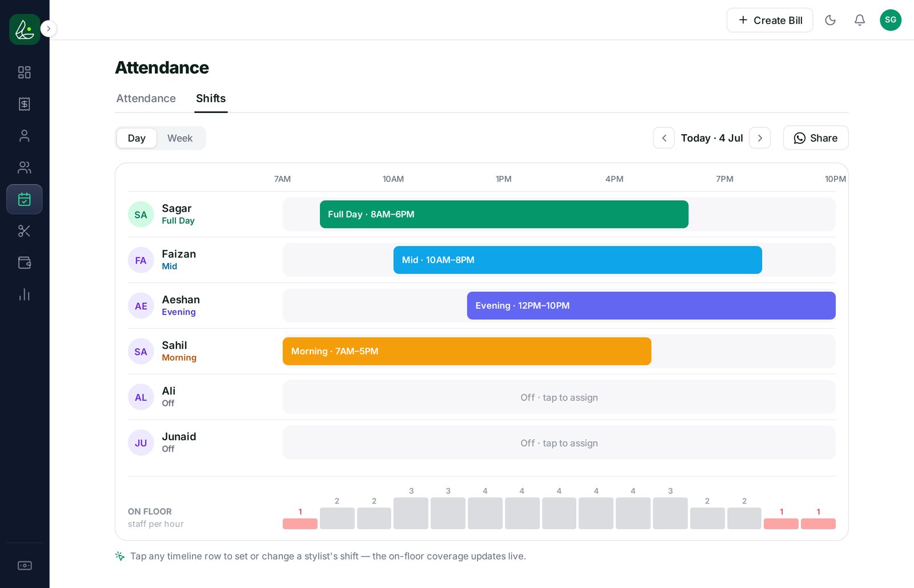Screen dimensions: 914x588
Task: Open the wallet icon in sidebar
Action: coord(25,263)
